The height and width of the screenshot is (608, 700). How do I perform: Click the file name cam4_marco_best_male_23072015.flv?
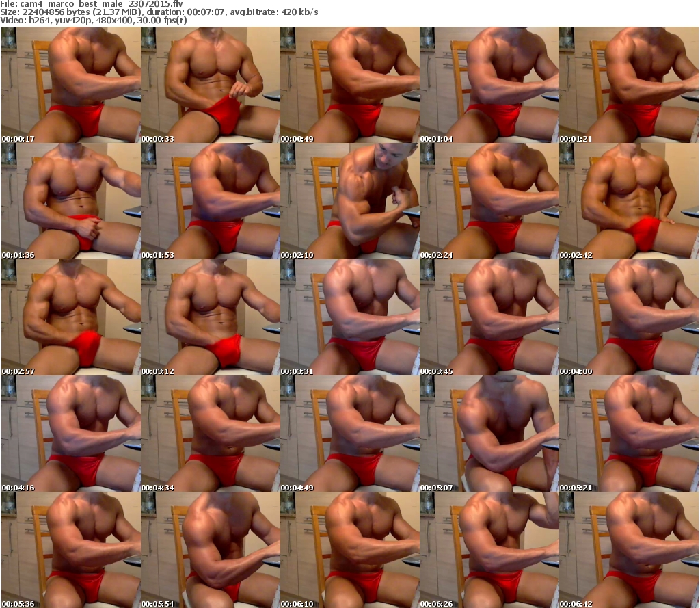tap(101, 4)
